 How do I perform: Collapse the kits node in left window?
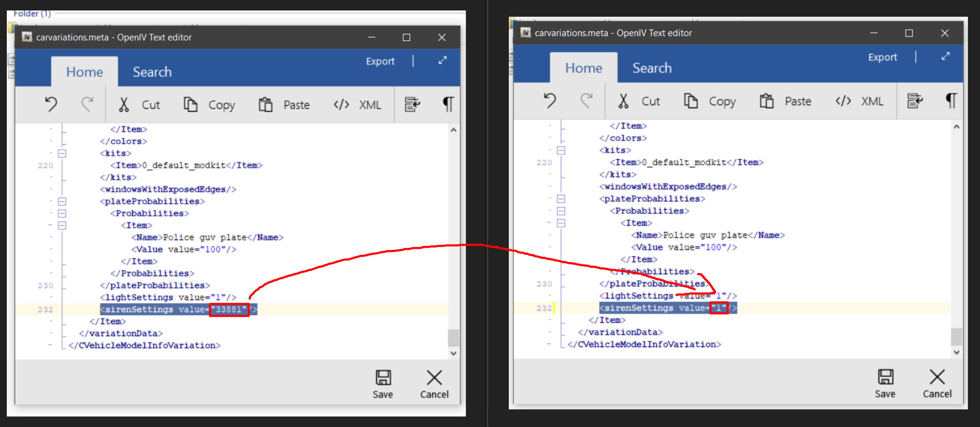click(x=62, y=154)
